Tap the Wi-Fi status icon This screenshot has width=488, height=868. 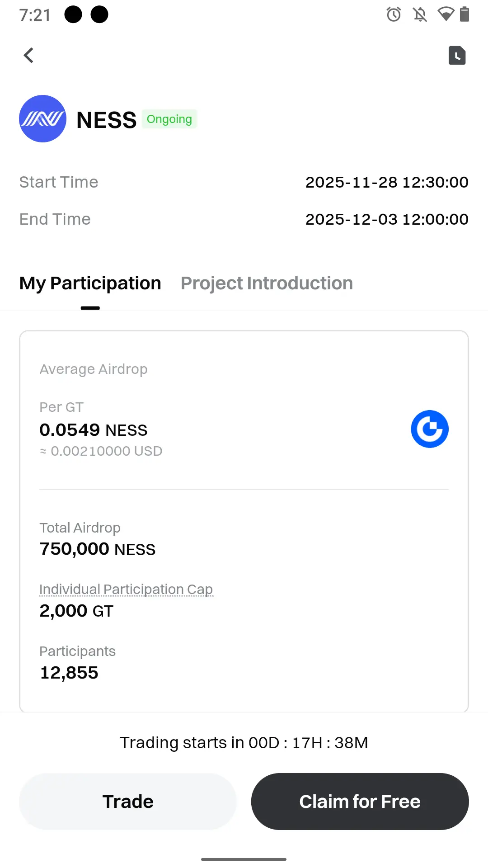click(446, 14)
